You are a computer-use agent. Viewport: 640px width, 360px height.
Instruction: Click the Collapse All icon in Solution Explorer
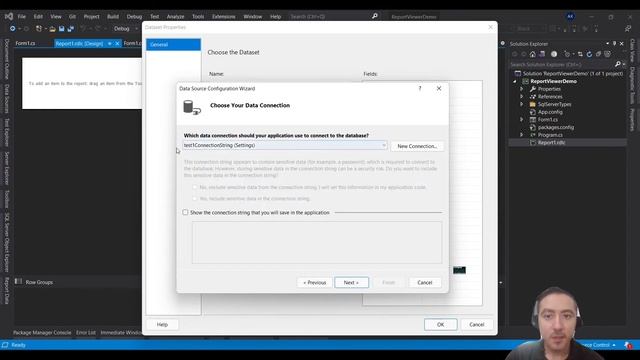click(598, 54)
